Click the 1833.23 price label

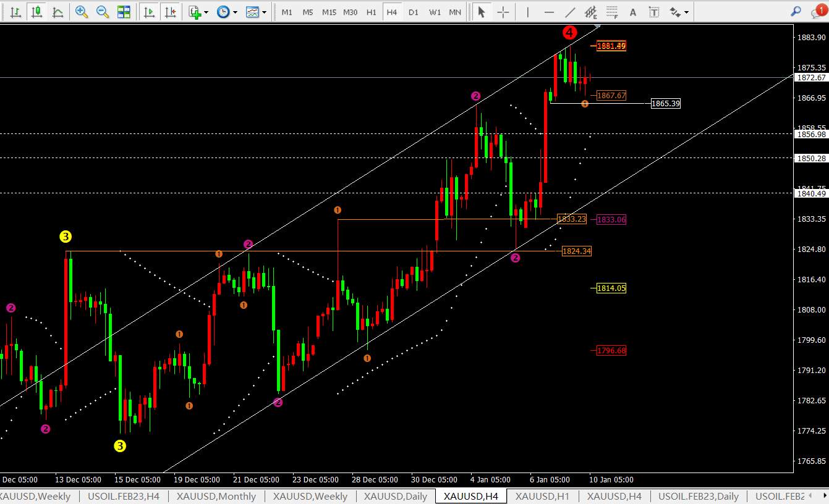tap(572, 219)
